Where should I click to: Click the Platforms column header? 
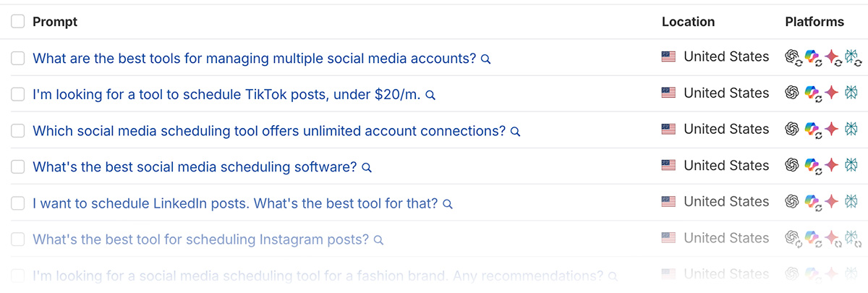(x=814, y=22)
